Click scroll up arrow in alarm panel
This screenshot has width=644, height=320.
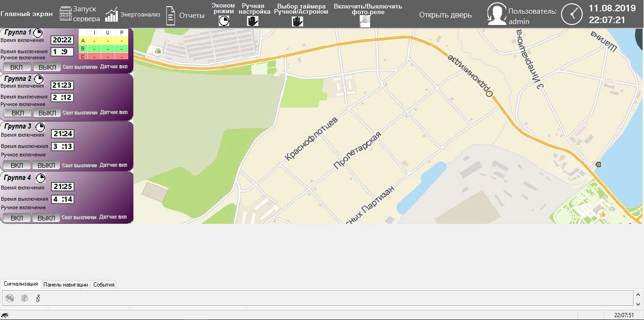pos(638,294)
